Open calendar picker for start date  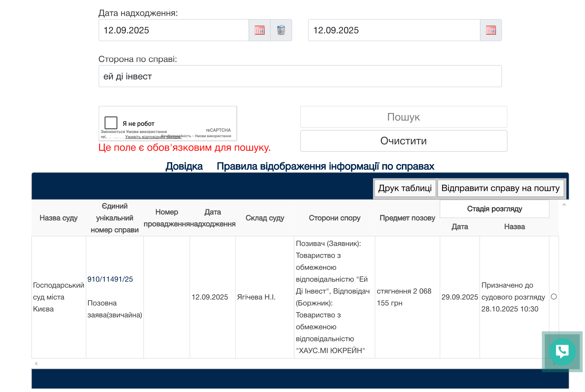click(x=260, y=30)
